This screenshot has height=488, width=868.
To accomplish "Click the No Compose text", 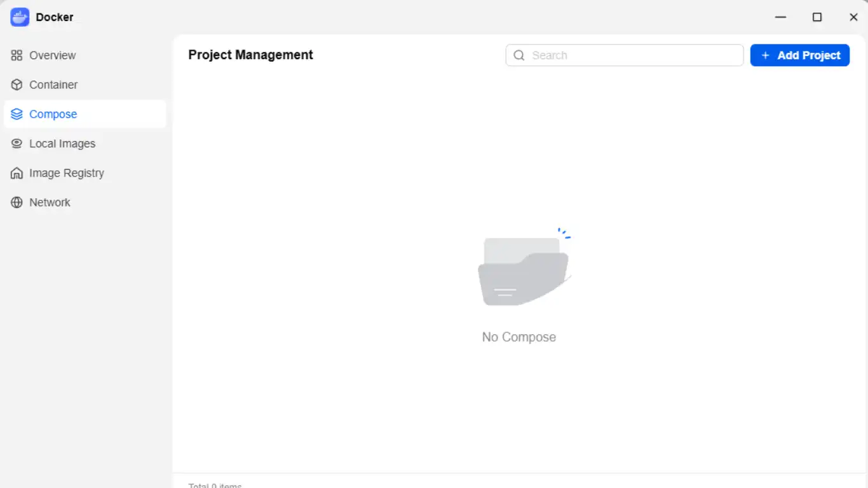I will point(519,337).
